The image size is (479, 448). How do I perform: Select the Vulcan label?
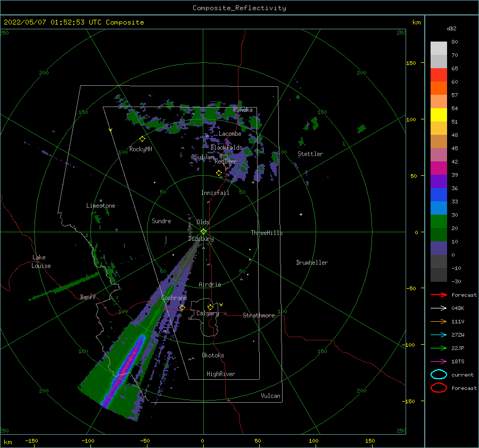pos(271,396)
